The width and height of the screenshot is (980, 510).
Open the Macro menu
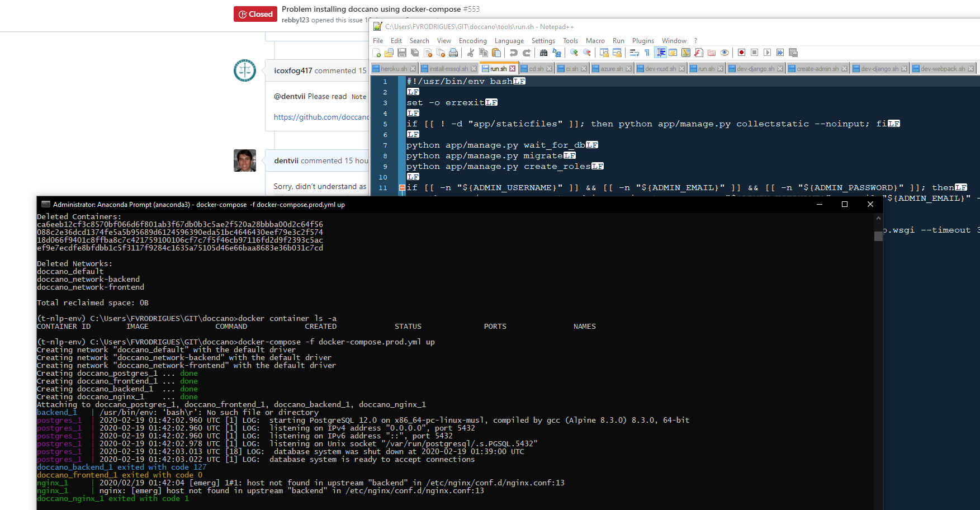[x=595, y=40]
